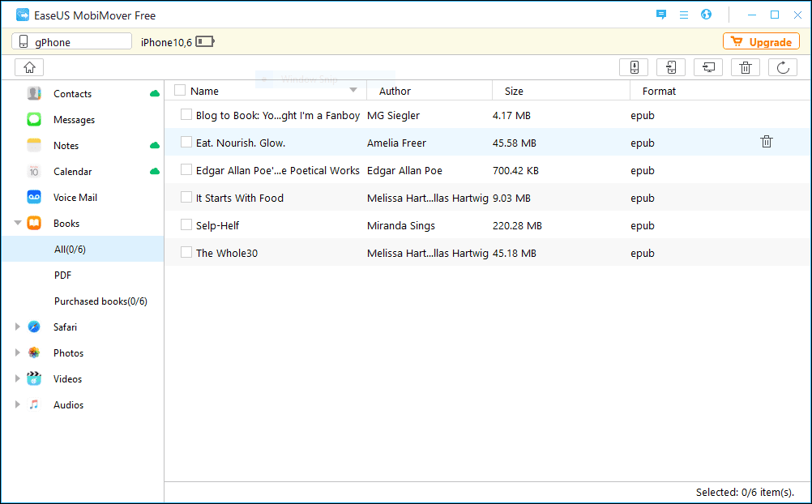Click the transfer to computer icon
This screenshot has width=812, height=504.
tap(708, 68)
